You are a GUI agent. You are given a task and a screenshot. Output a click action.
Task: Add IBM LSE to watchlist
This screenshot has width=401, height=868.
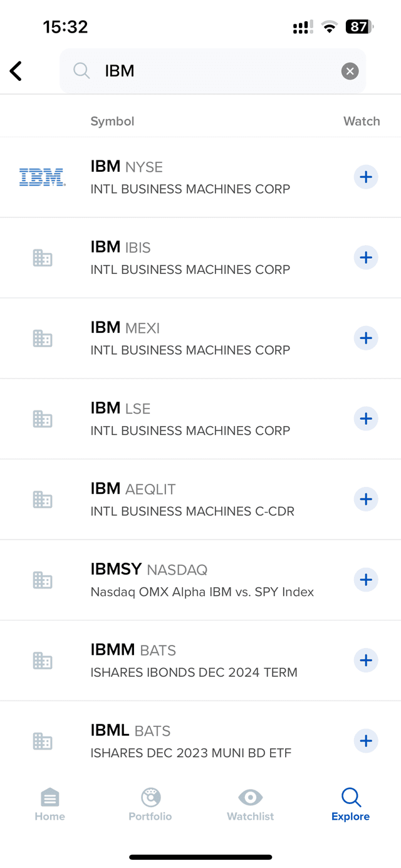point(366,419)
